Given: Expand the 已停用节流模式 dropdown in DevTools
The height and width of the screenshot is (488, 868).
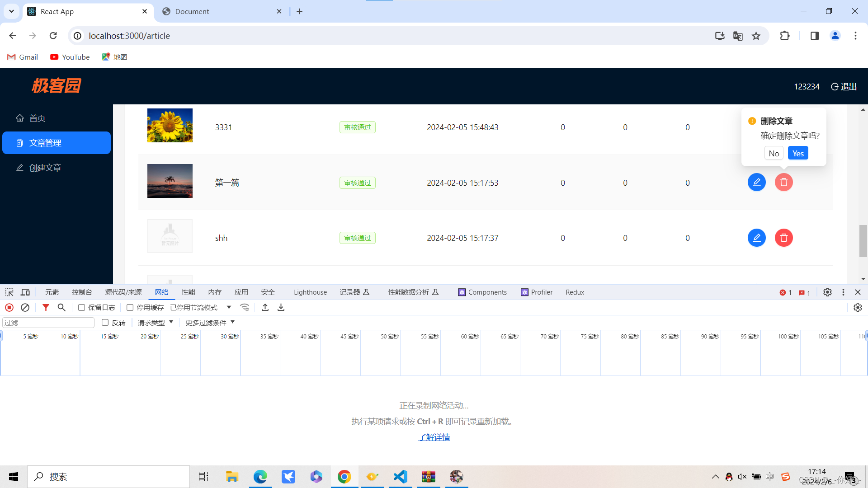Looking at the screenshot, I should [x=228, y=307].
